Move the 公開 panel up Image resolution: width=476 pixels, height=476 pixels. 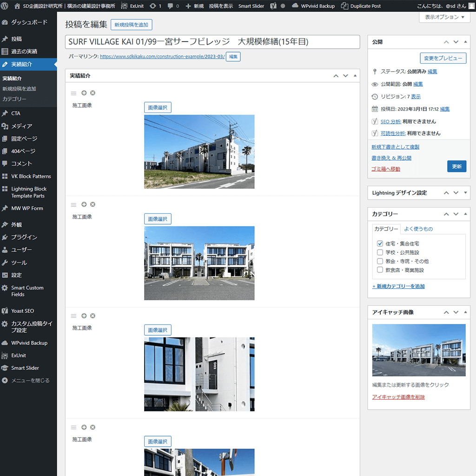[446, 42]
